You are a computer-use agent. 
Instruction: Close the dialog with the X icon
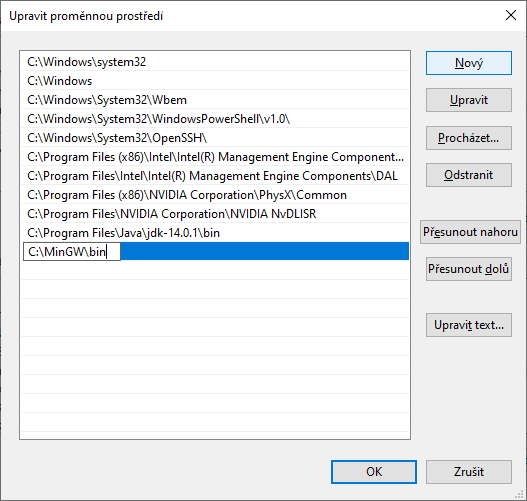(x=511, y=15)
